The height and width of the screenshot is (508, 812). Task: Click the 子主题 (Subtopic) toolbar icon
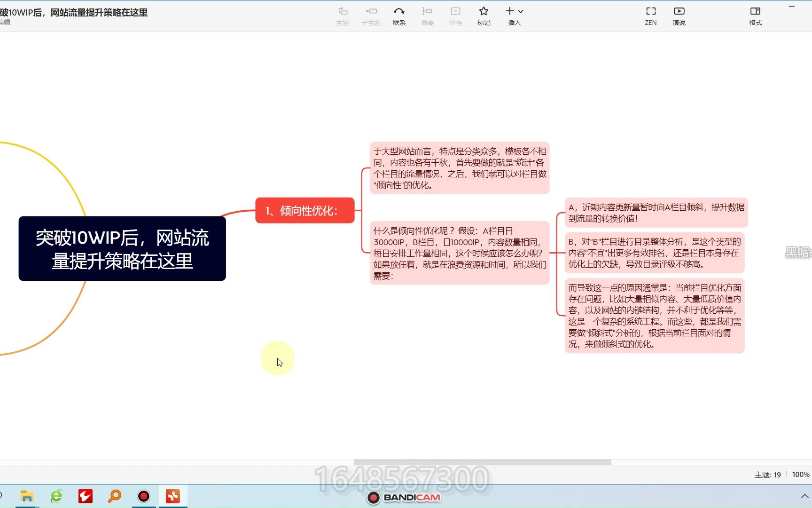click(x=371, y=16)
